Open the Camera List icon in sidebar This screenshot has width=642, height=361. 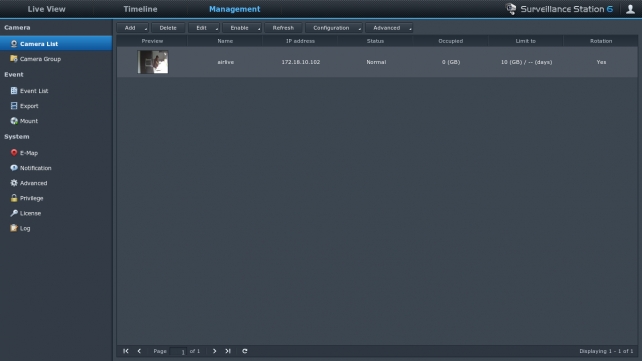click(14, 44)
